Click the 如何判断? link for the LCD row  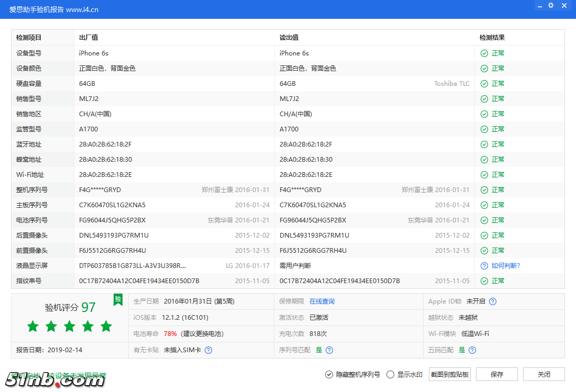pyautogui.click(x=503, y=265)
